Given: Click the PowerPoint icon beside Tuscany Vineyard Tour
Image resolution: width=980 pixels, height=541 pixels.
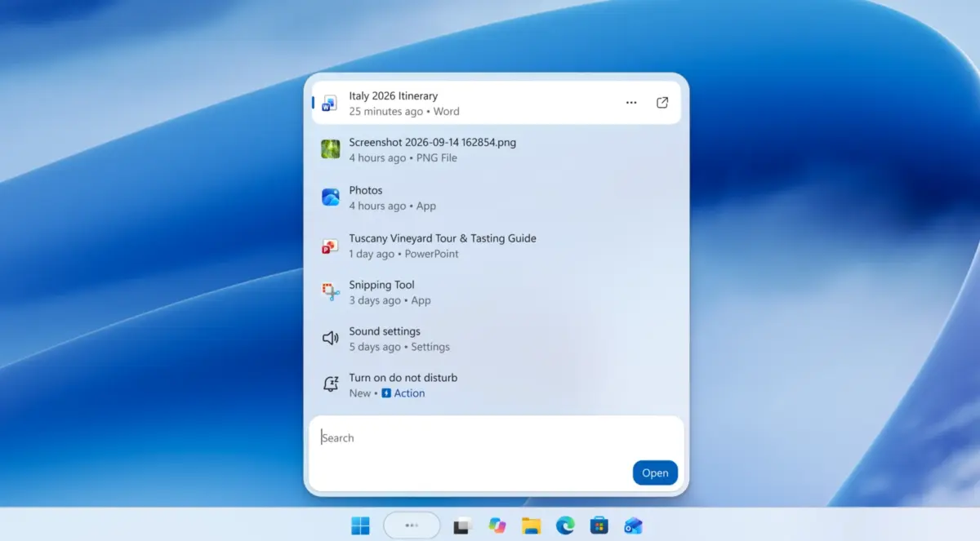Looking at the screenshot, I should (x=330, y=246).
